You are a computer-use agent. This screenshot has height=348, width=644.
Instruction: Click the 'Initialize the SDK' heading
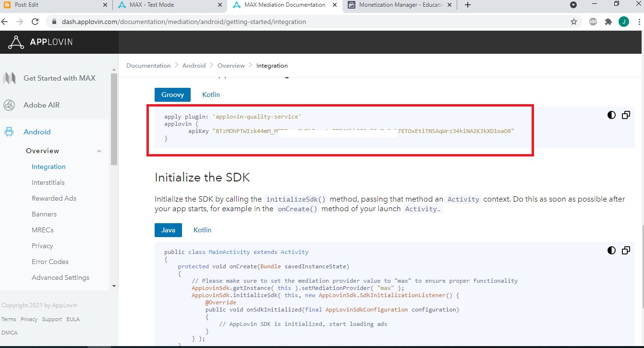coord(202,177)
